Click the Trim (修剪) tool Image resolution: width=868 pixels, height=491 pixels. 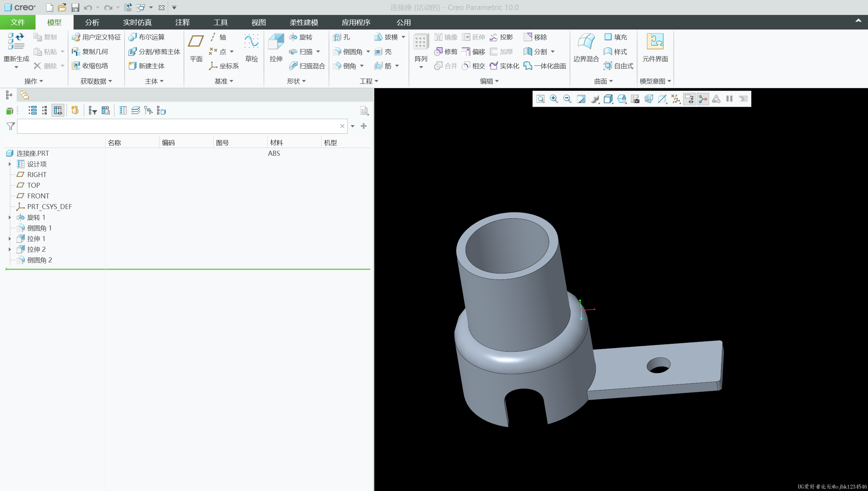pyautogui.click(x=446, y=52)
